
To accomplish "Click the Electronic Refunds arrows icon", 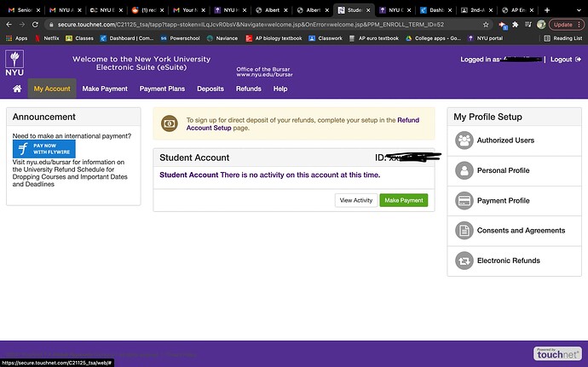I will pos(464,261).
